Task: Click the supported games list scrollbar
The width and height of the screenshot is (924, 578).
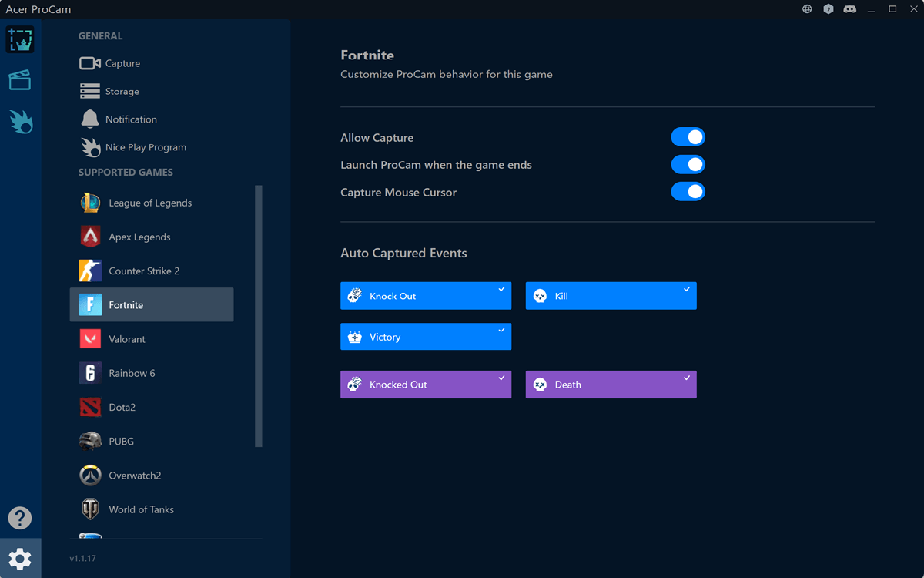Action: click(259, 316)
